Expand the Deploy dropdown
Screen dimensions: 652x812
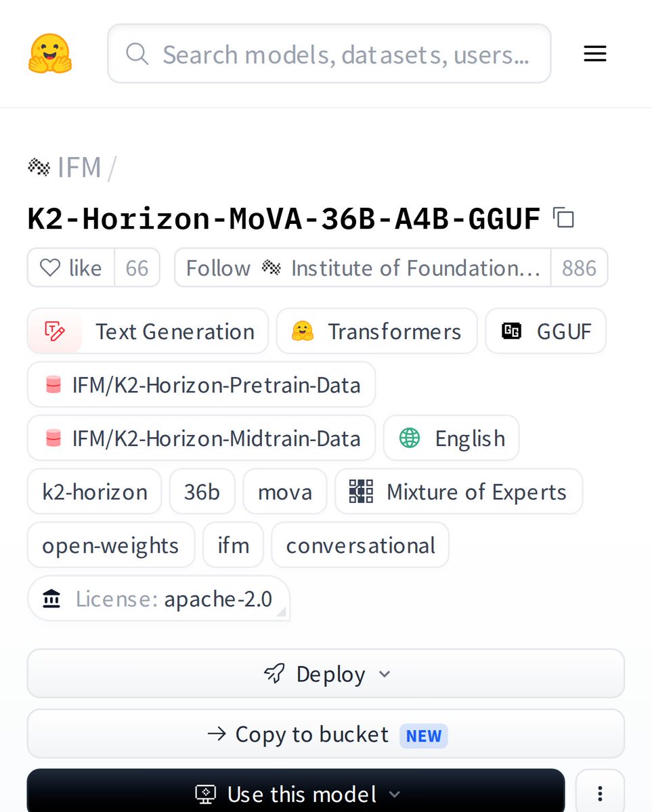pos(326,673)
